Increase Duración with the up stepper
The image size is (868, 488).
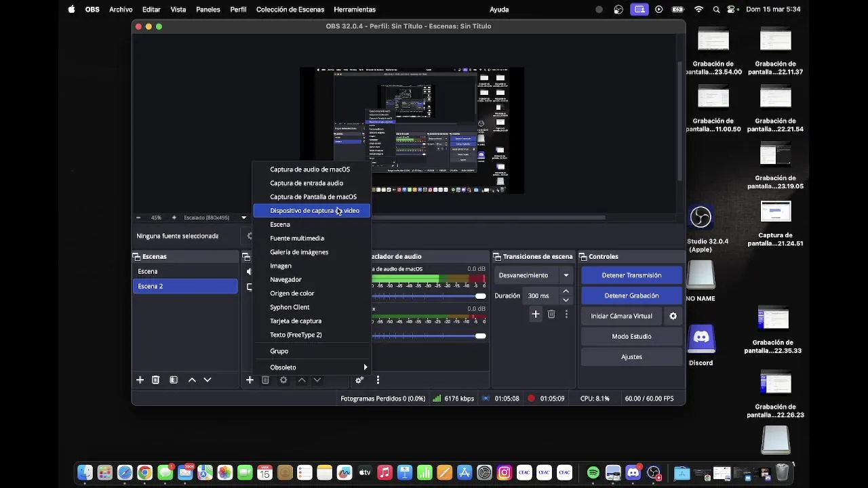click(566, 291)
